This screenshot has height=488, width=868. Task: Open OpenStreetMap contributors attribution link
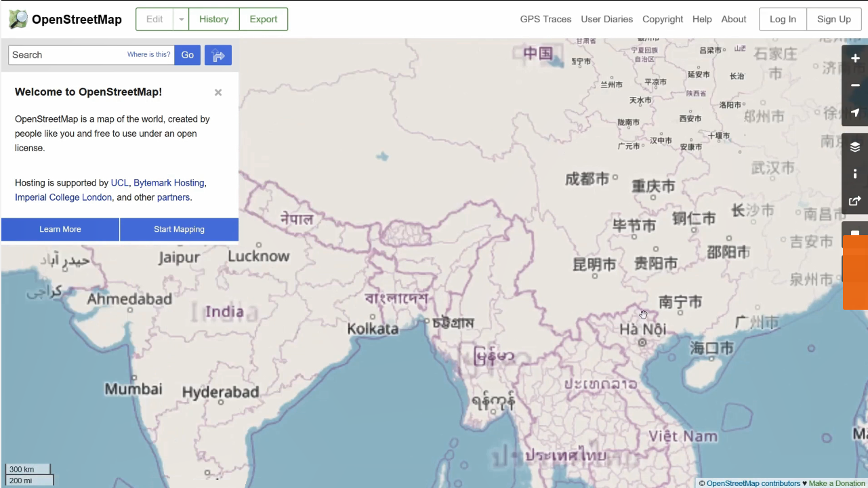click(753, 483)
